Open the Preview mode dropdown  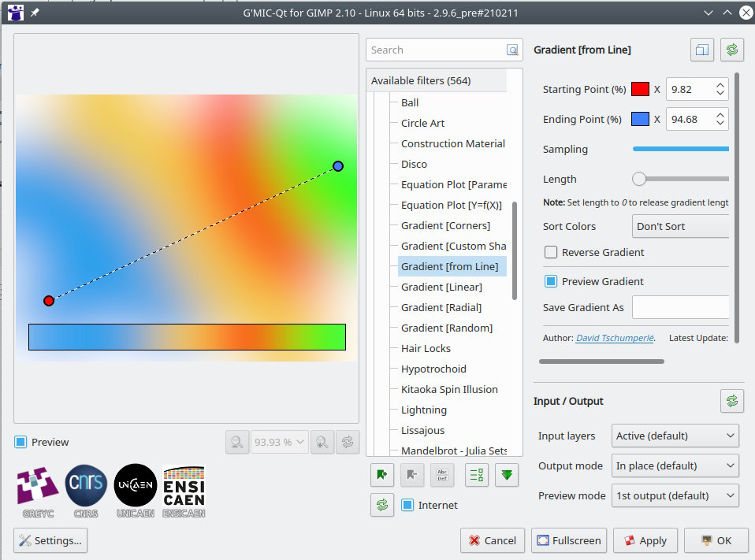pyautogui.click(x=675, y=495)
